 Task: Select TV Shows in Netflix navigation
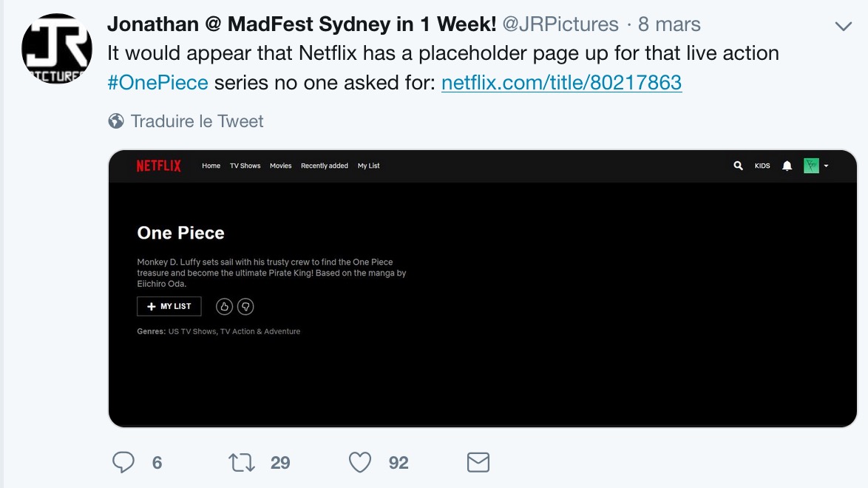(x=245, y=166)
